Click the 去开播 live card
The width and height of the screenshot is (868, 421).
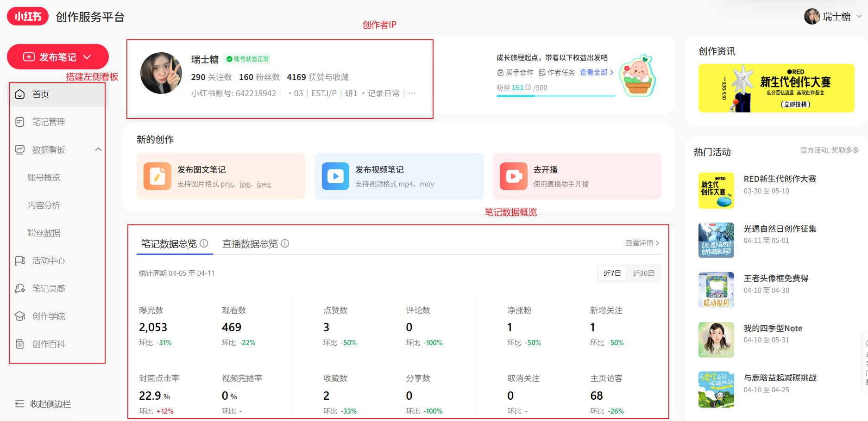click(x=577, y=176)
